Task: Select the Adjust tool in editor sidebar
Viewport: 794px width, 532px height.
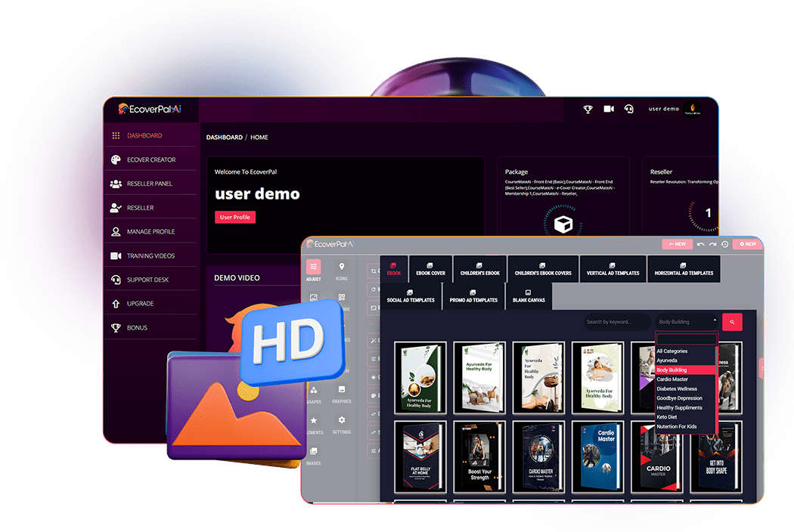Action: [x=313, y=271]
